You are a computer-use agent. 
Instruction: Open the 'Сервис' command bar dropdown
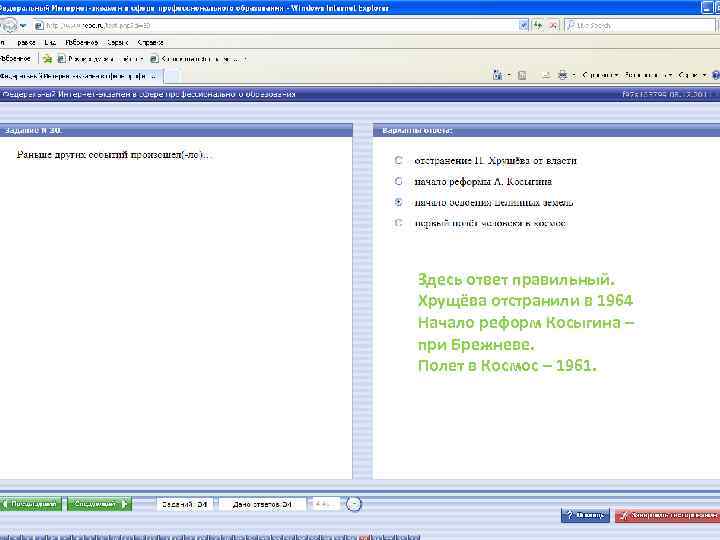692,75
